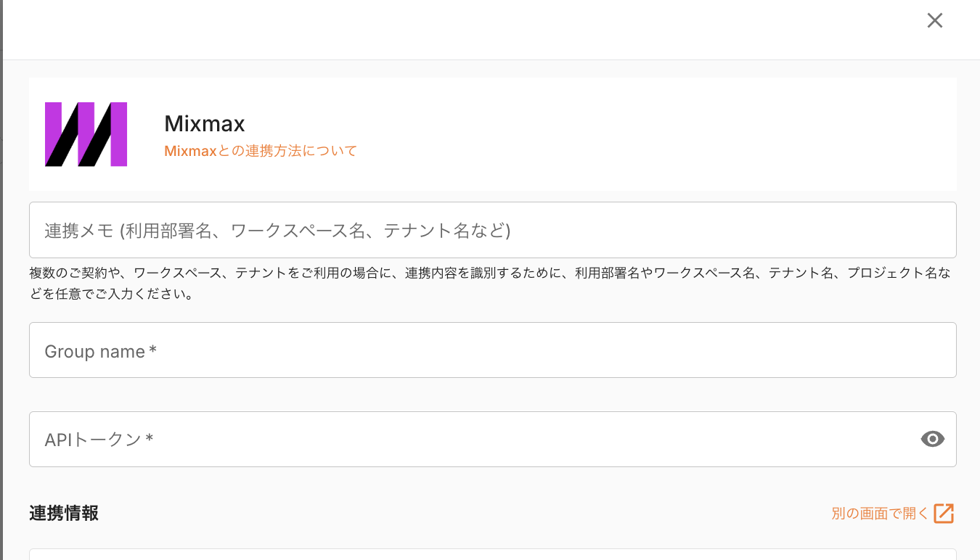Image resolution: width=980 pixels, height=560 pixels.
Task: Click the asterisk beside APIトークン
Action: point(149,439)
